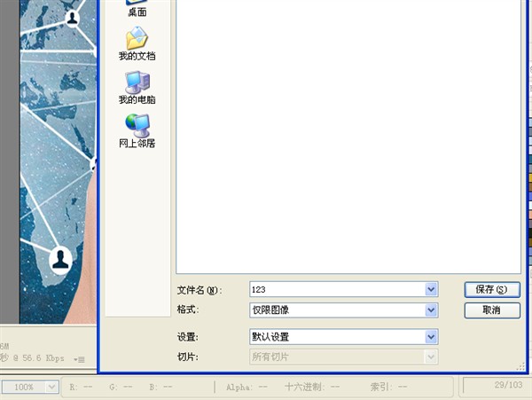This screenshot has width=532, height=400.
Task: Click the 29/103 counter box
Action: point(497,387)
